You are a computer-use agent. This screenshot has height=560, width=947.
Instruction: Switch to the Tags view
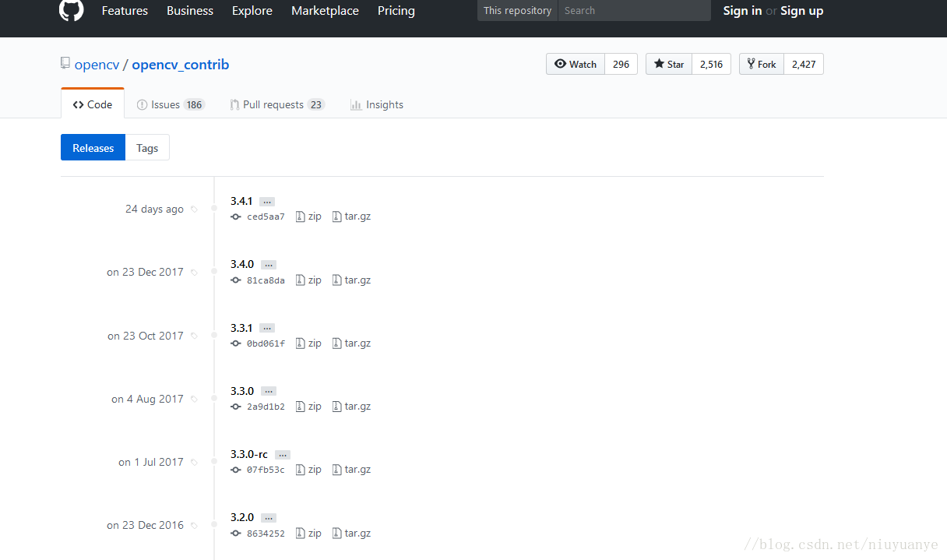coord(147,148)
